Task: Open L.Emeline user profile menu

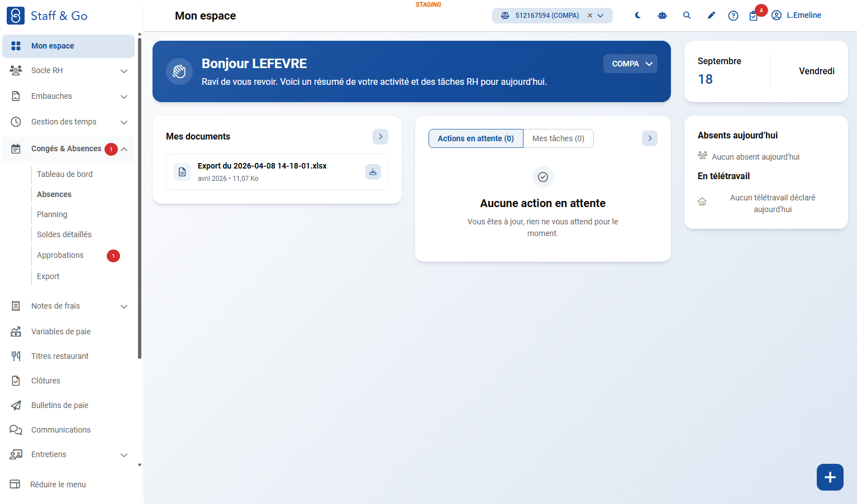Action: 796,16
